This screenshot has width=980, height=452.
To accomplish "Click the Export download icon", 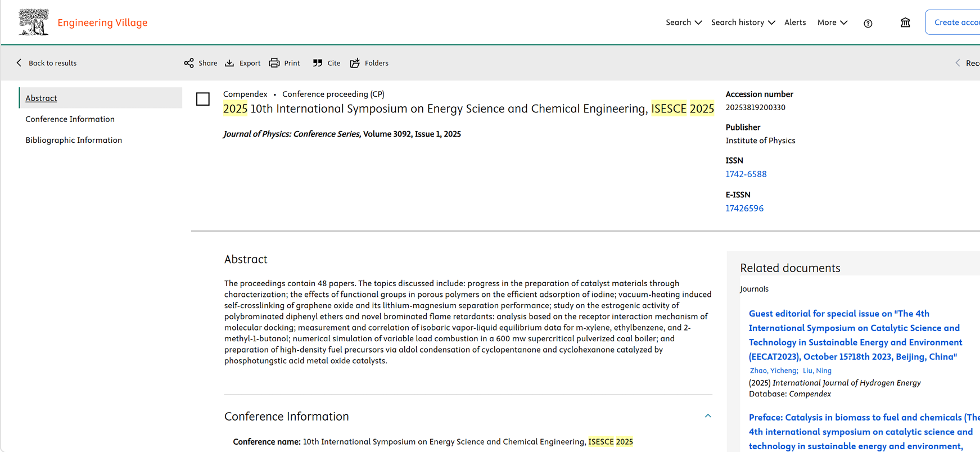I will [x=229, y=63].
